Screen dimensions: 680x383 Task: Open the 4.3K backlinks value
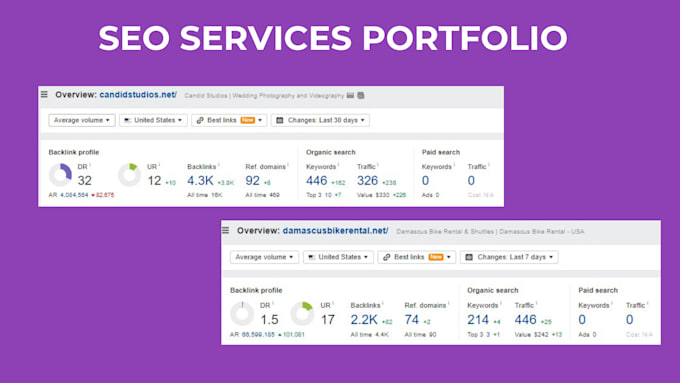click(x=200, y=180)
